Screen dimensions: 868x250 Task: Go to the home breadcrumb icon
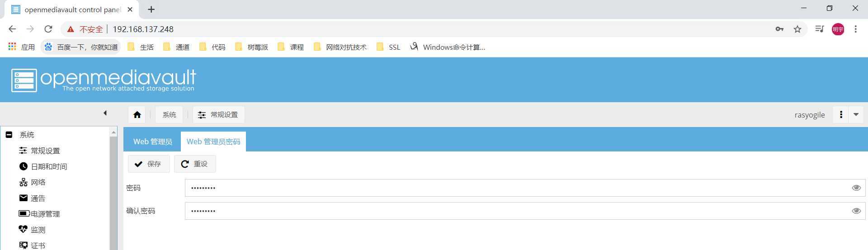[x=137, y=115]
